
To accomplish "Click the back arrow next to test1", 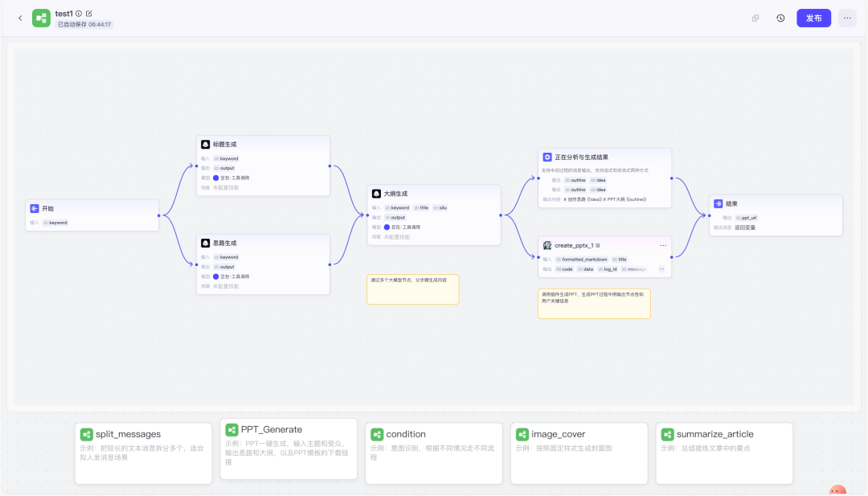I will coord(20,18).
